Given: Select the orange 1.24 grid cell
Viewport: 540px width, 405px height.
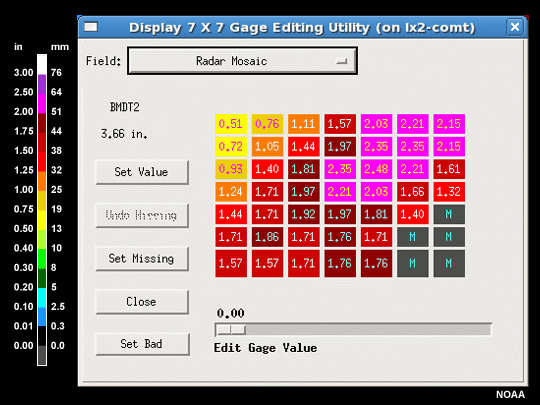Looking at the screenshot, I should pyautogui.click(x=231, y=192).
